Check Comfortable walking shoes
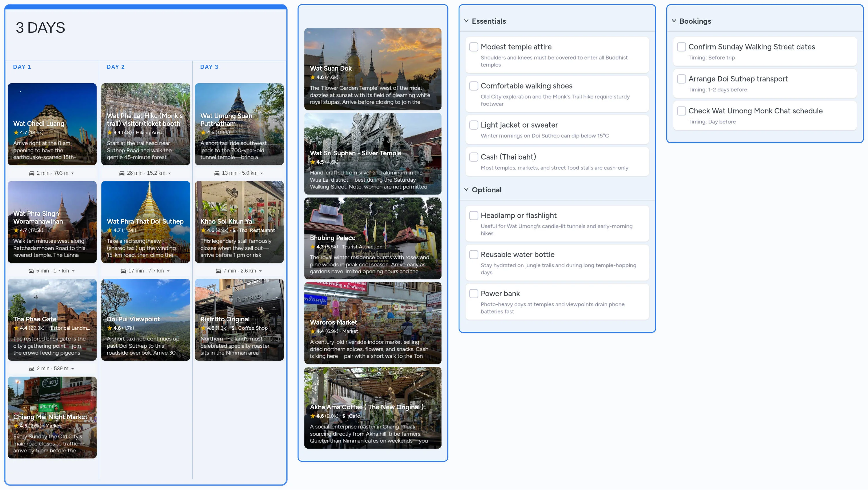Image resolution: width=868 pixels, height=490 pixels. click(474, 86)
